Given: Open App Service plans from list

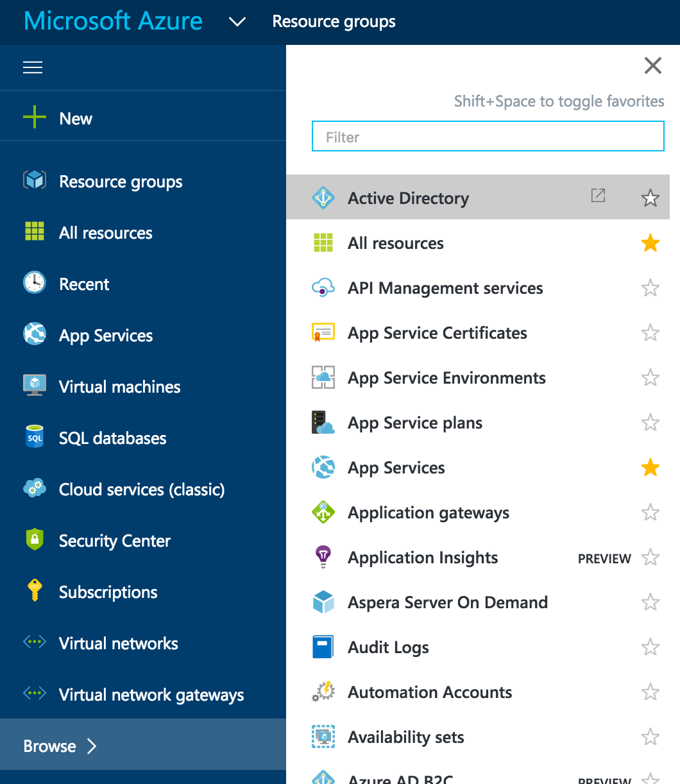Looking at the screenshot, I should click(414, 423).
